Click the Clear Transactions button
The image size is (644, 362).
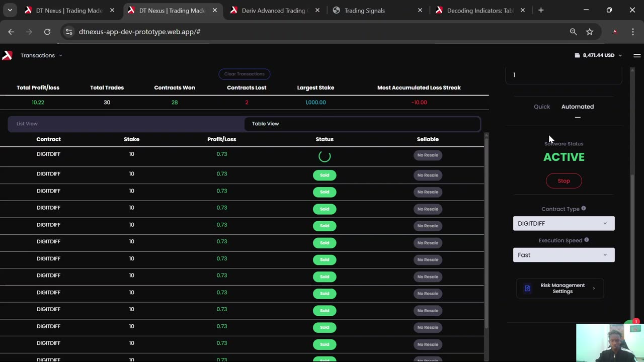pyautogui.click(x=244, y=74)
